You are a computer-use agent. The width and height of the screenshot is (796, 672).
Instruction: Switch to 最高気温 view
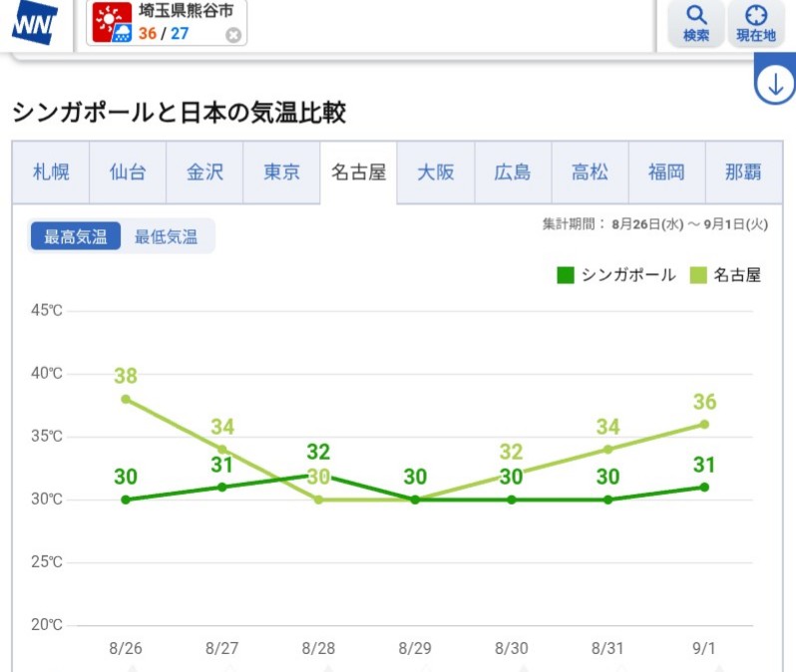(76, 236)
